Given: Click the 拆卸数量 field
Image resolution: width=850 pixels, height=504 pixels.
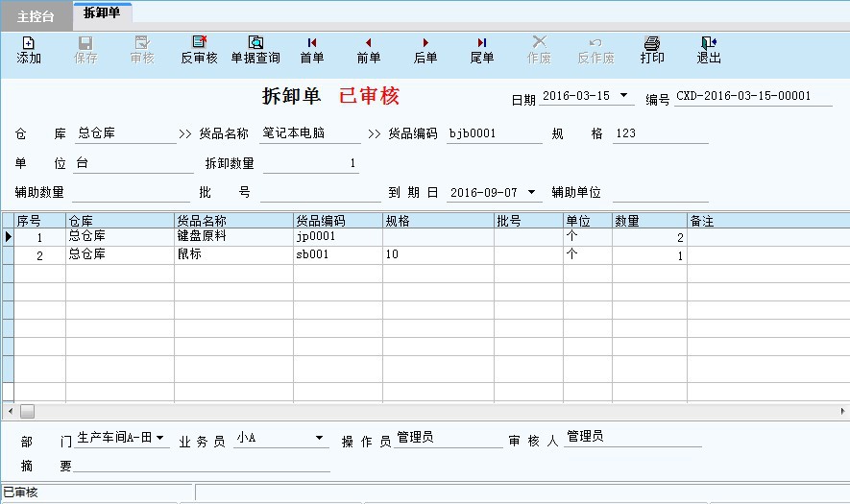Looking at the screenshot, I should pos(311,163).
